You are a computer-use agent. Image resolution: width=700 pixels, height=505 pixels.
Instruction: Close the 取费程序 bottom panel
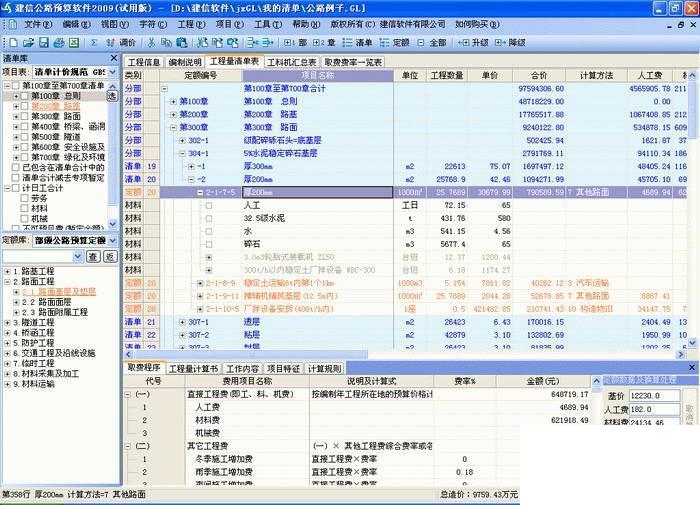pos(692,367)
